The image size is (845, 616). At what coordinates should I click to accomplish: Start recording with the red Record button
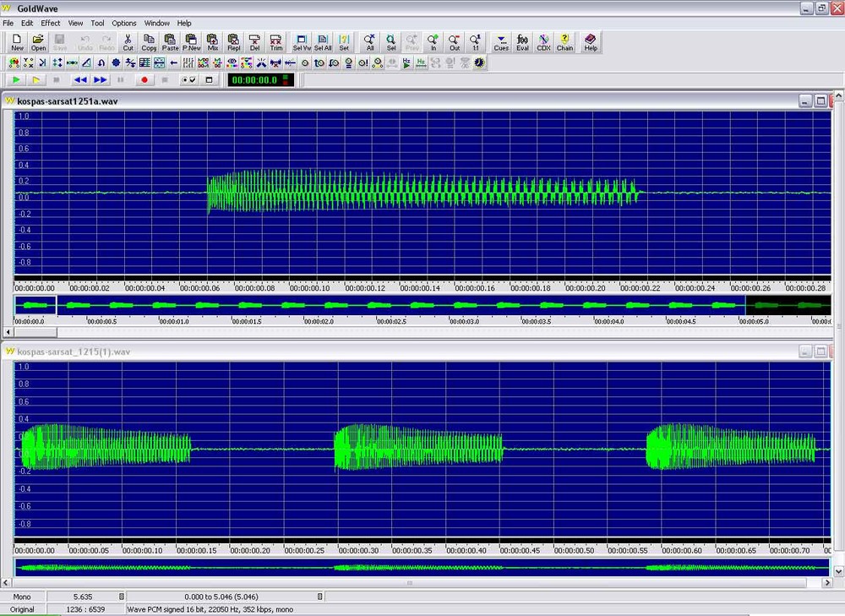click(144, 79)
